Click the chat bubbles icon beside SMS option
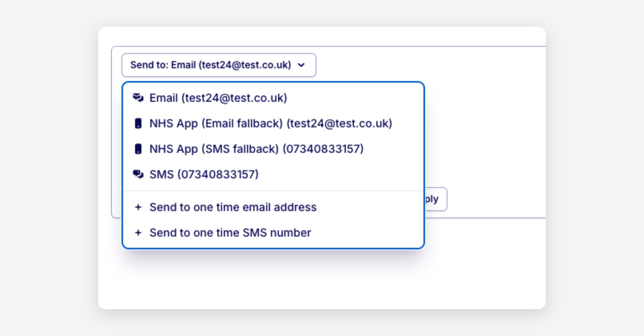This screenshot has height=336, width=644. 138,174
